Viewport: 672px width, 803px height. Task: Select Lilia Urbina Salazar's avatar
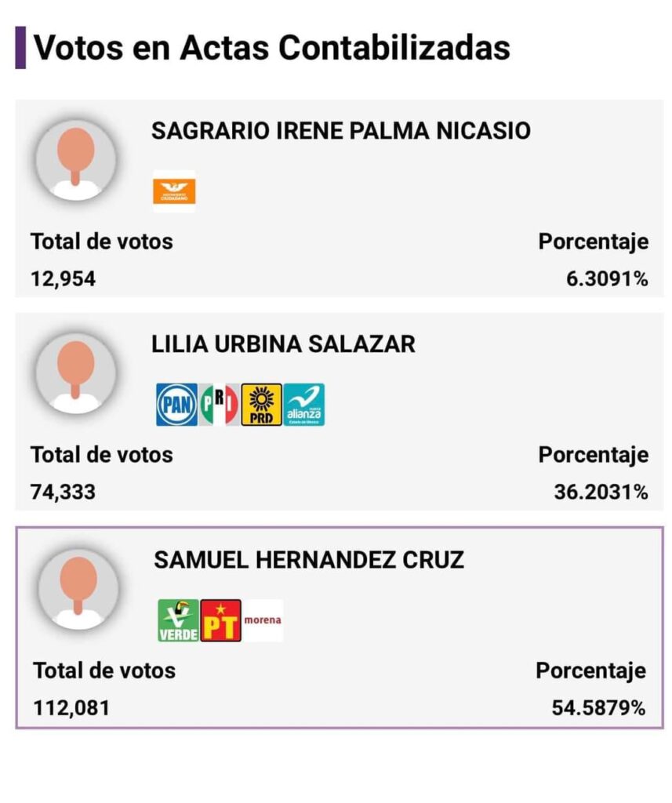pos(76,372)
